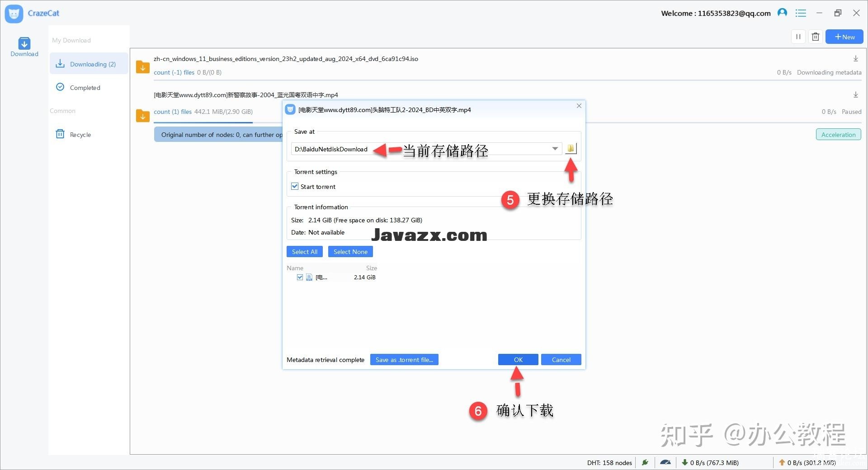This screenshot has height=470, width=868.
Task: Close the add torrent dialog
Action: 579,106
